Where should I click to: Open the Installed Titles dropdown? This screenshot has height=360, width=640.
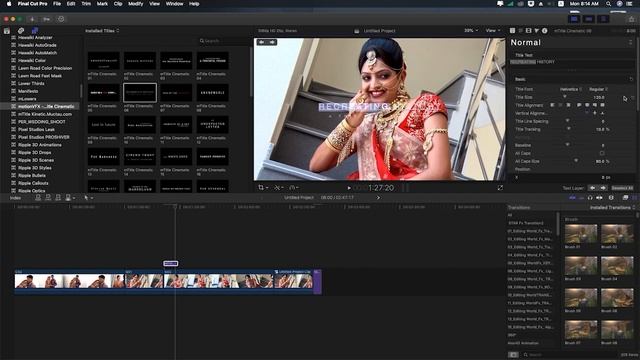[102, 31]
